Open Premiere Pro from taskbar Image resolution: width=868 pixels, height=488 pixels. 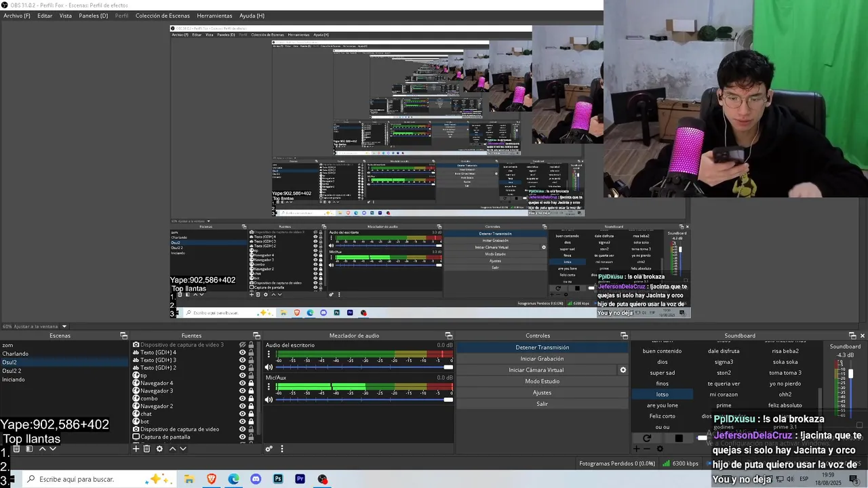point(300,479)
